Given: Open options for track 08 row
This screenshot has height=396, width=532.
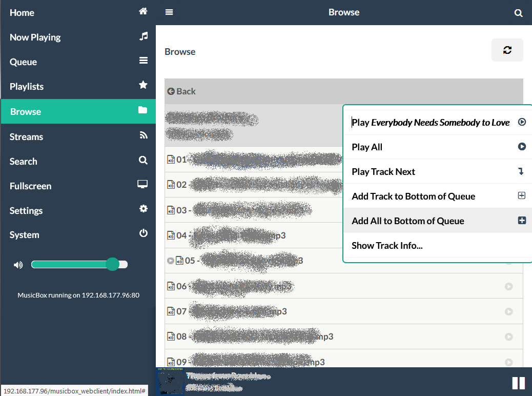Looking at the screenshot, I should coord(508,336).
